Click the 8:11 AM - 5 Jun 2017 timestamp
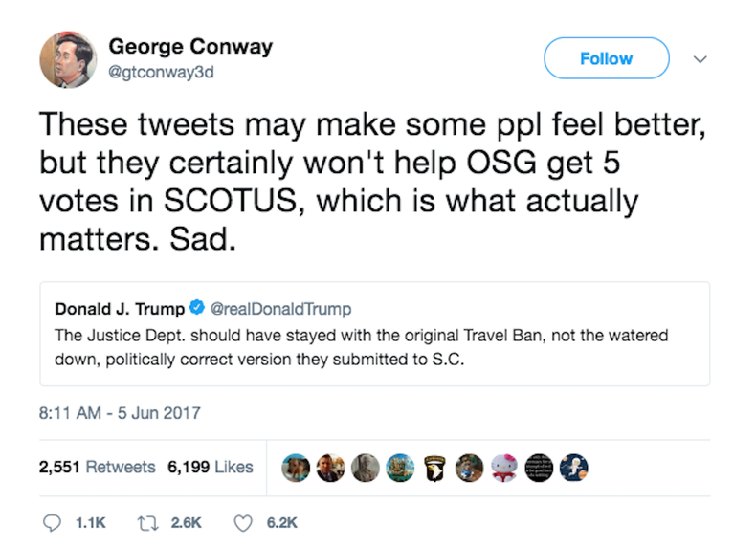The height and width of the screenshot is (547, 756). tap(120, 413)
